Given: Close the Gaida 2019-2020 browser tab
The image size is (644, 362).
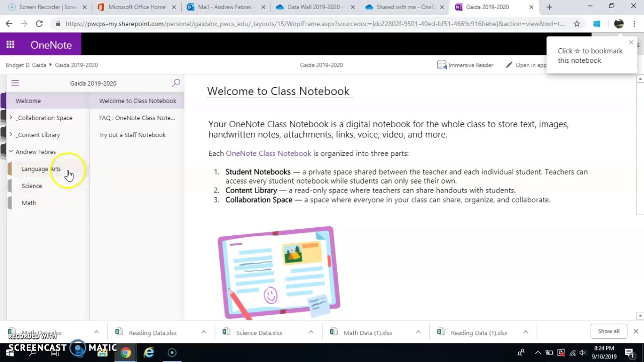Looking at the screenshot, I should 531,7.
